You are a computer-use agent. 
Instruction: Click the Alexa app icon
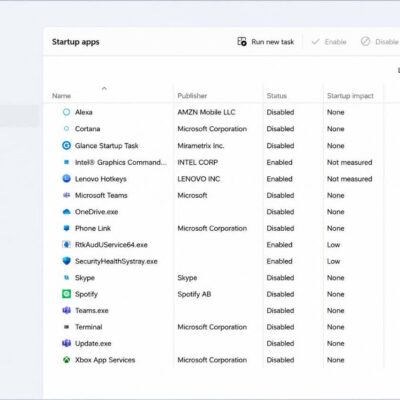(x=66, y=112)
